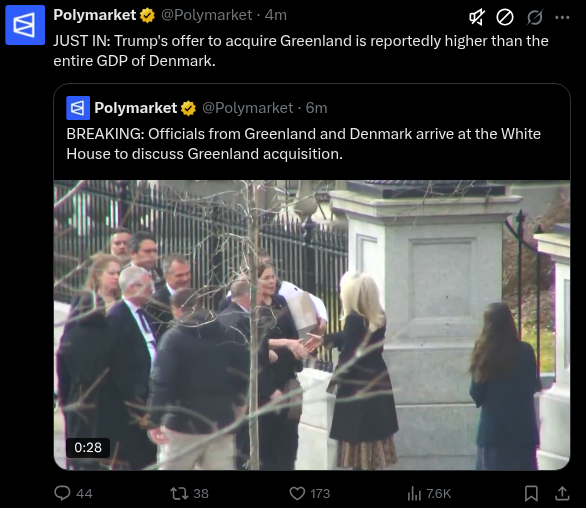Viewport: 586px width, 508px height.
Task: Click the block circle-slash icon
Action: coord(505,17)
